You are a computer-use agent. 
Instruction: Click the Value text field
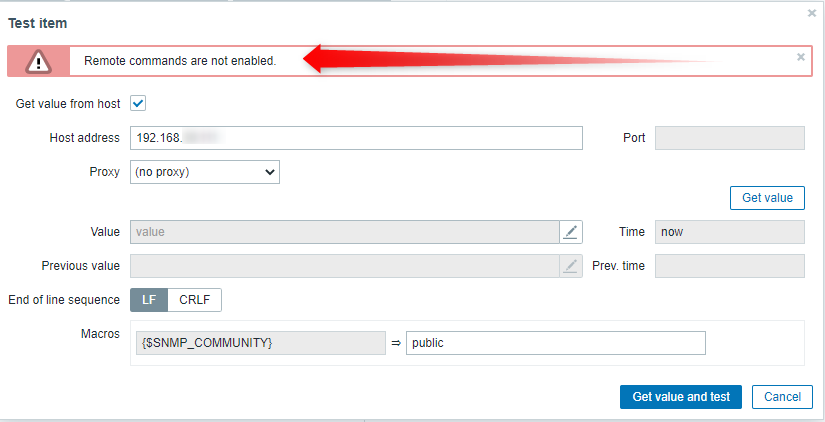click(x=344, y=232)
